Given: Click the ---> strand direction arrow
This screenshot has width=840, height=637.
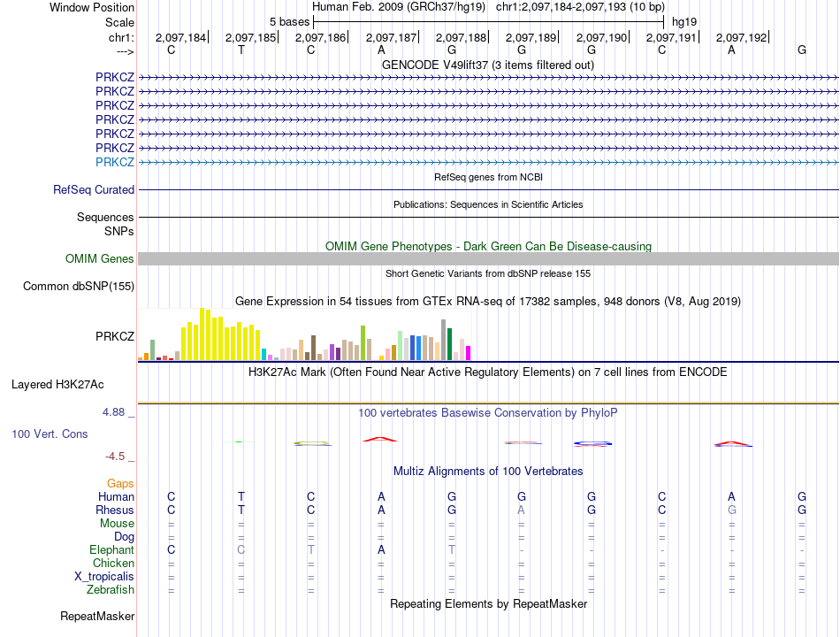Looking at the screenshot, I should coord(125,51).
